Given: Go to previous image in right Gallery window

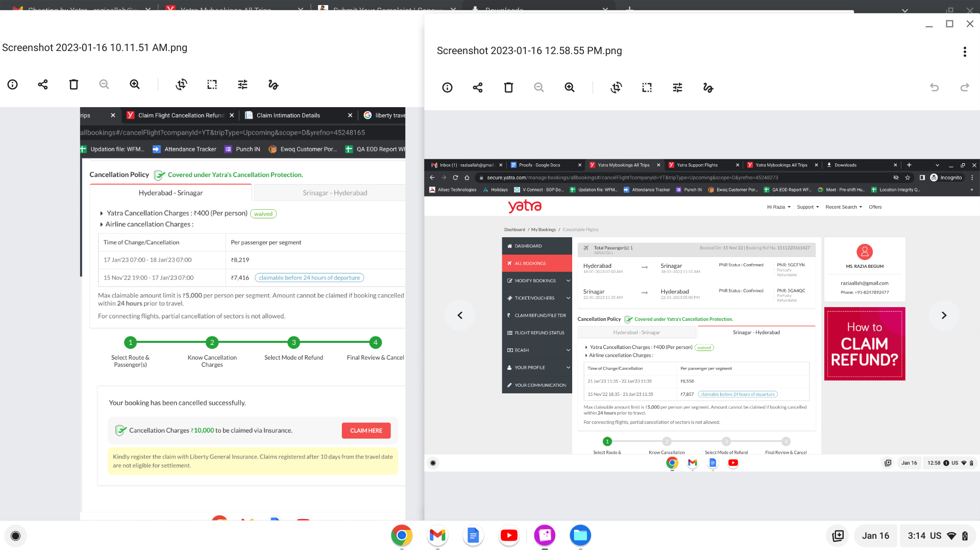Looking at the screenshot, I should (460, 315).
